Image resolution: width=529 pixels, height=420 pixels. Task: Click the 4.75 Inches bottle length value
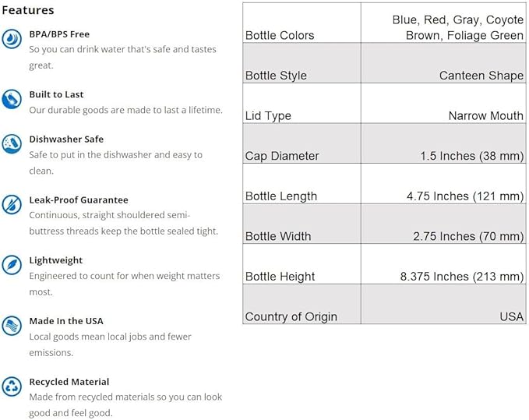click(x=464, y=196)
